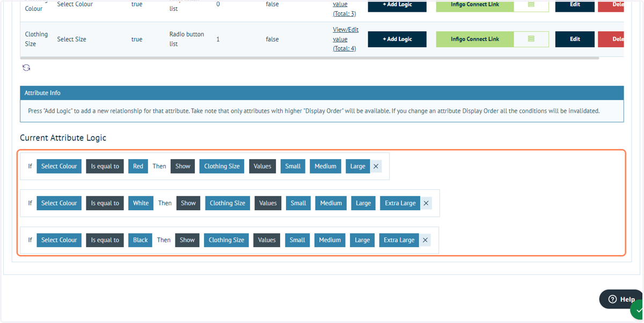Click the Small tag in the White rule

point(298,203)
